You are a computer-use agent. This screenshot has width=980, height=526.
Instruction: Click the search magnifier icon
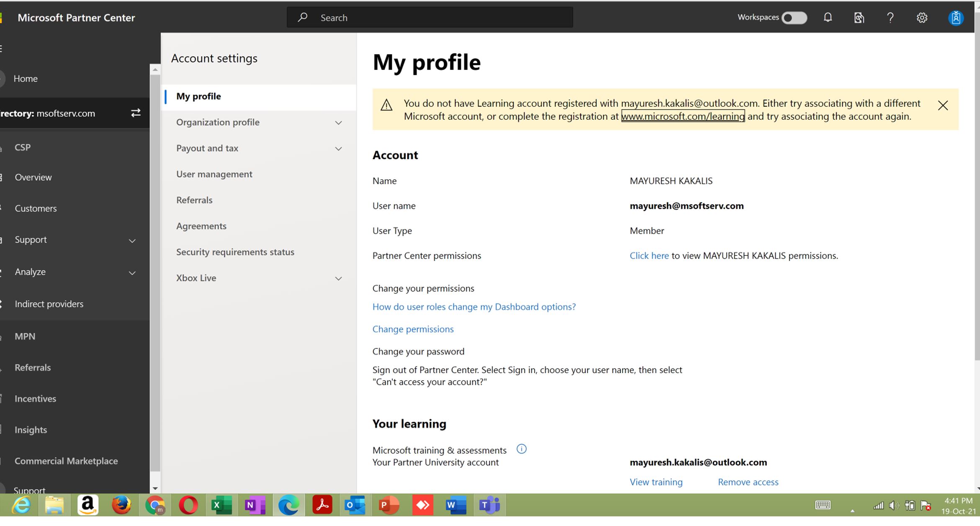(303, 17)
